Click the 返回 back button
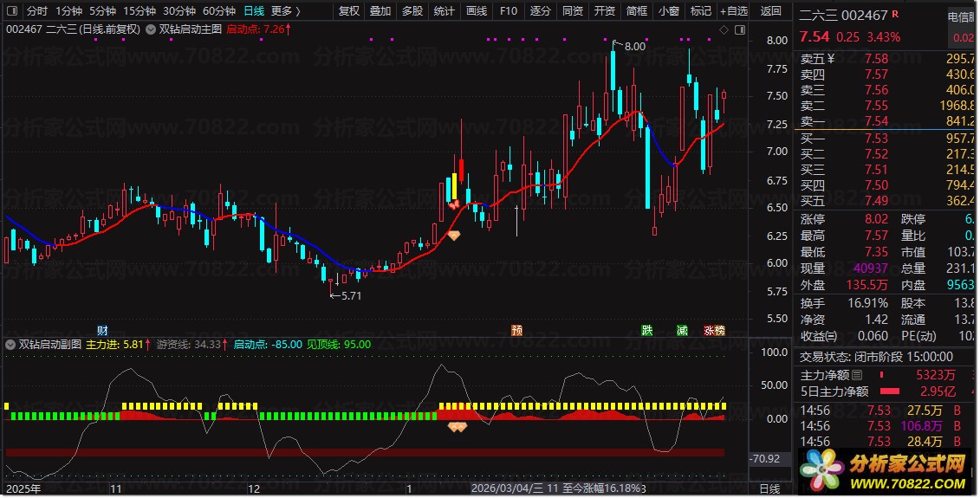980x498 pixels. (770, 11)
